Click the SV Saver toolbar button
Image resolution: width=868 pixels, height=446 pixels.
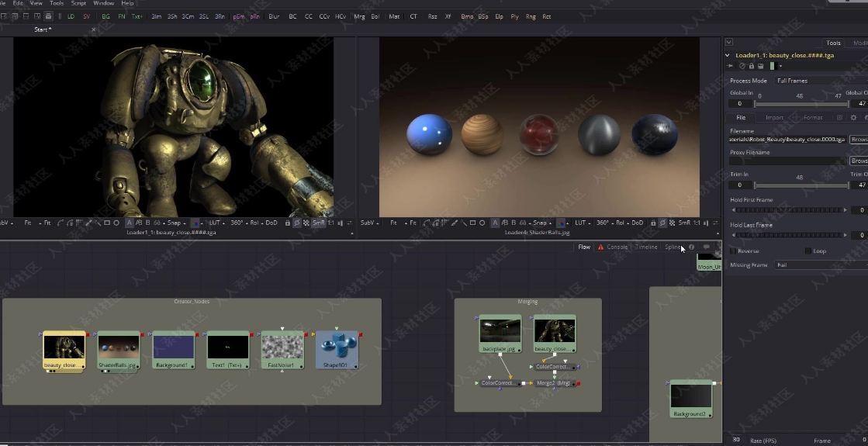tap(86, 16)
